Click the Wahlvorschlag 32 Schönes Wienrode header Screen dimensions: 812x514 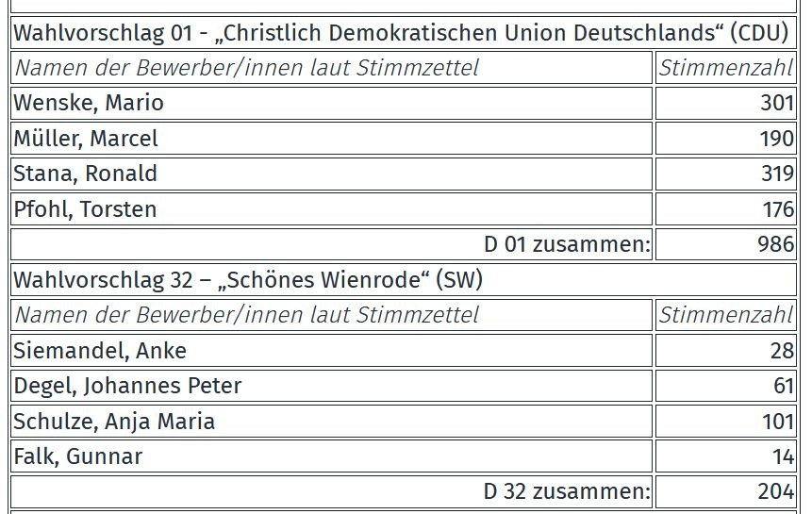click(404, 279)
